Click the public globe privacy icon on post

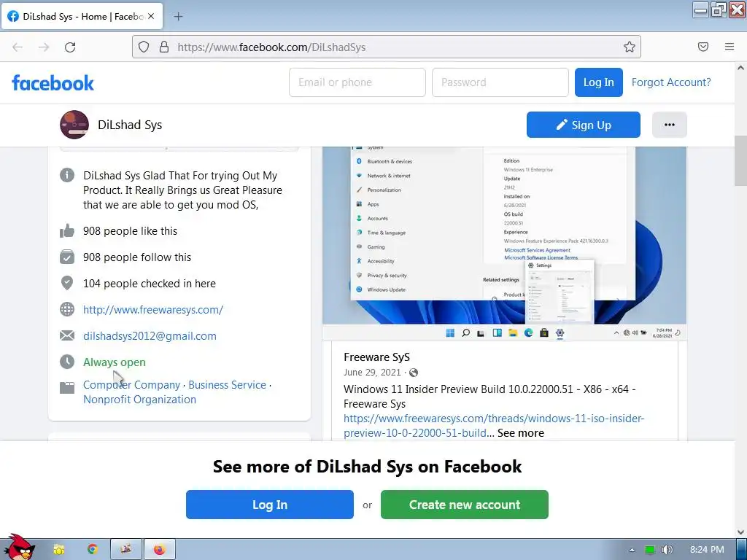click(414, 373)
